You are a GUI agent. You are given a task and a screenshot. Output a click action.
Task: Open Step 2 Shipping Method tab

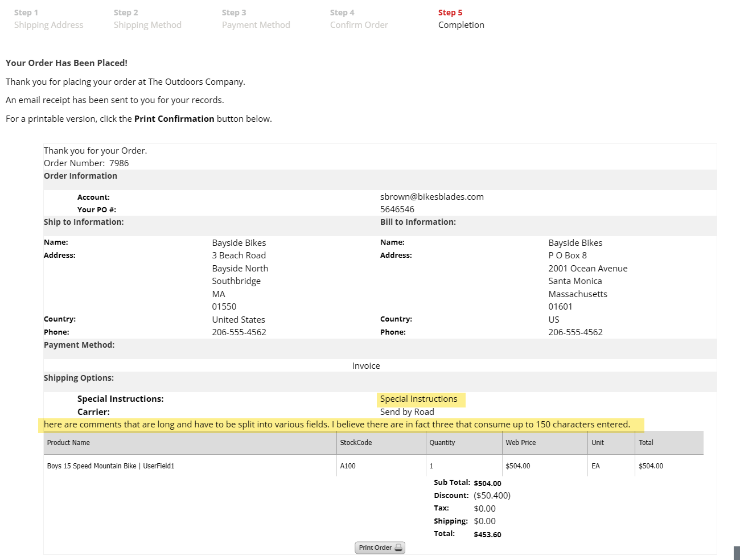[147, 19]
